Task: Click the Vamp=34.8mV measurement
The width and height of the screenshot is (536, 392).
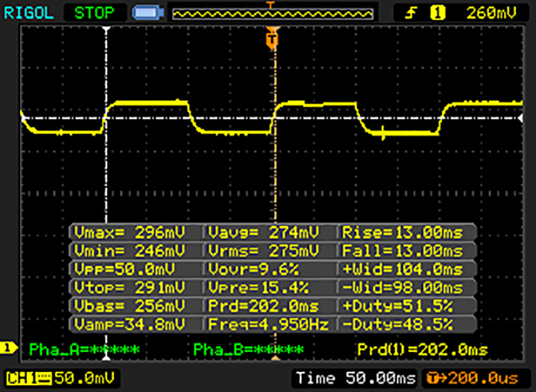Action: tap(130, 324)
